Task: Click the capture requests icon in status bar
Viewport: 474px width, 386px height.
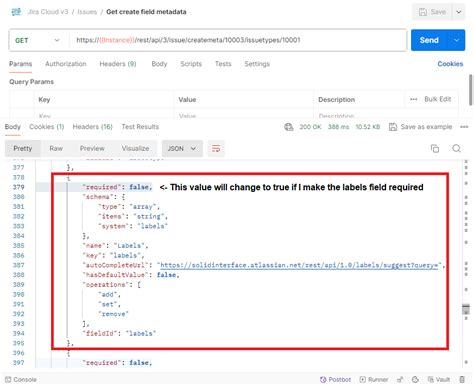Action: click(400, 379)
